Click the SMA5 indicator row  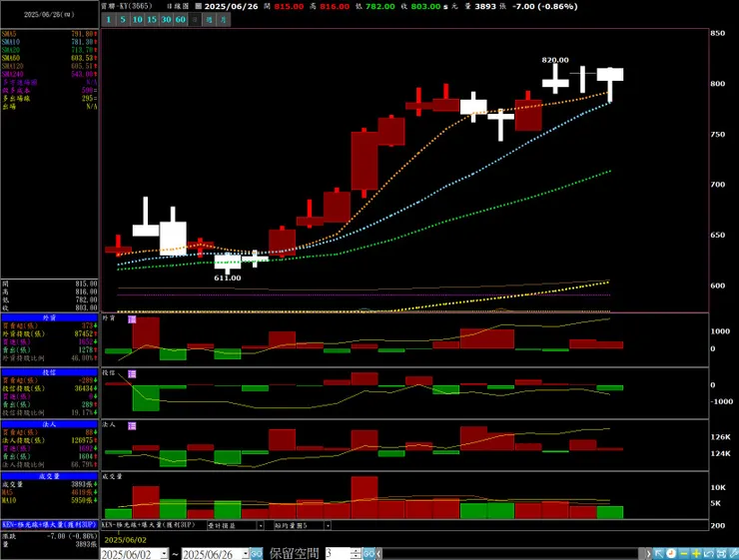click(x=50, y=34)
